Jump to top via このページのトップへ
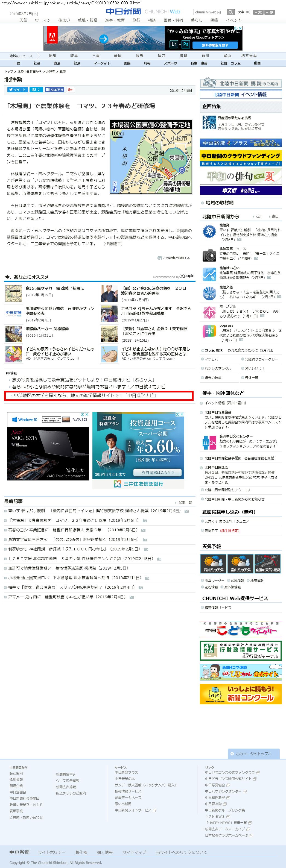 click(x=254, y=754)
